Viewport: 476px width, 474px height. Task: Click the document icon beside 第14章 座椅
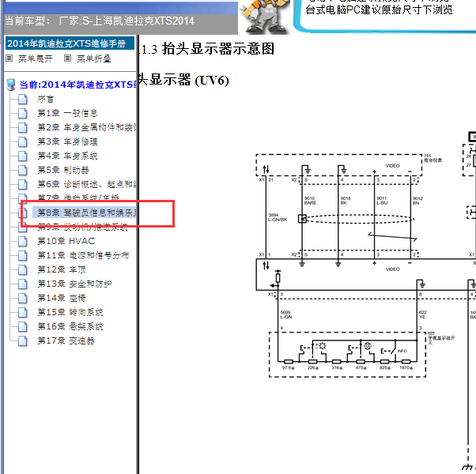point(22,298)
